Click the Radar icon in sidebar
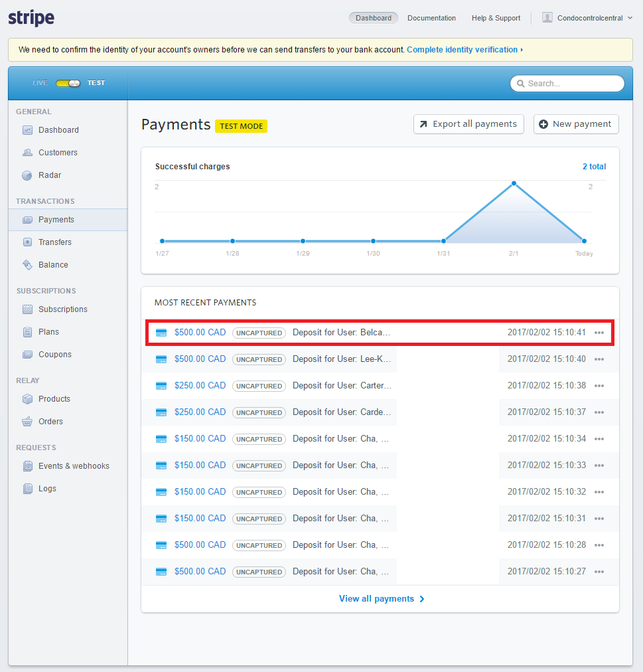 pyautogui.click(x=27, y=175)
